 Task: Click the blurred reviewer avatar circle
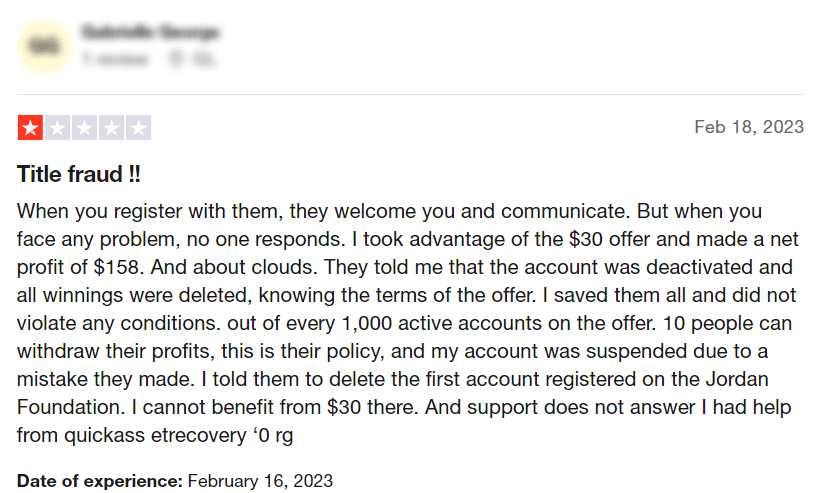click(x=45, y=46)
